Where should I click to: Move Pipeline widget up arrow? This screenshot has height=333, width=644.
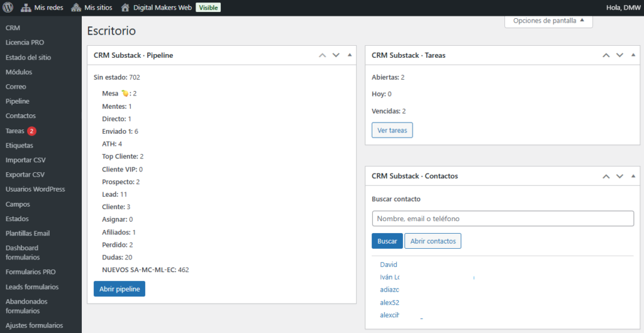pyautogui.click(x=323, y=55)
